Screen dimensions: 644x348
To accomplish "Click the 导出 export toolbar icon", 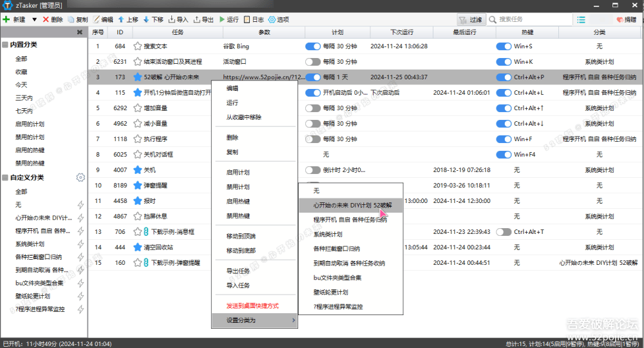I will tap(197, 19).
